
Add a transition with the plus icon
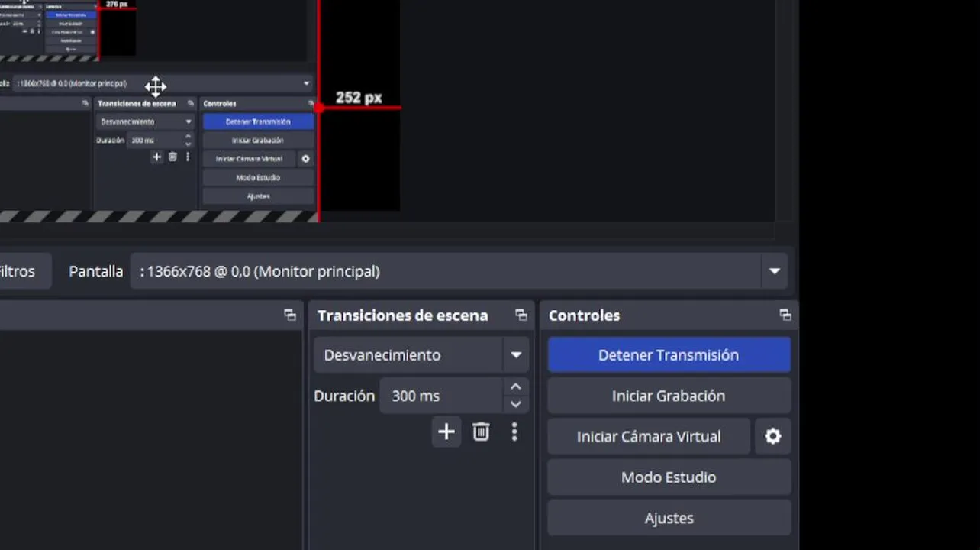(x=446, y=432)
